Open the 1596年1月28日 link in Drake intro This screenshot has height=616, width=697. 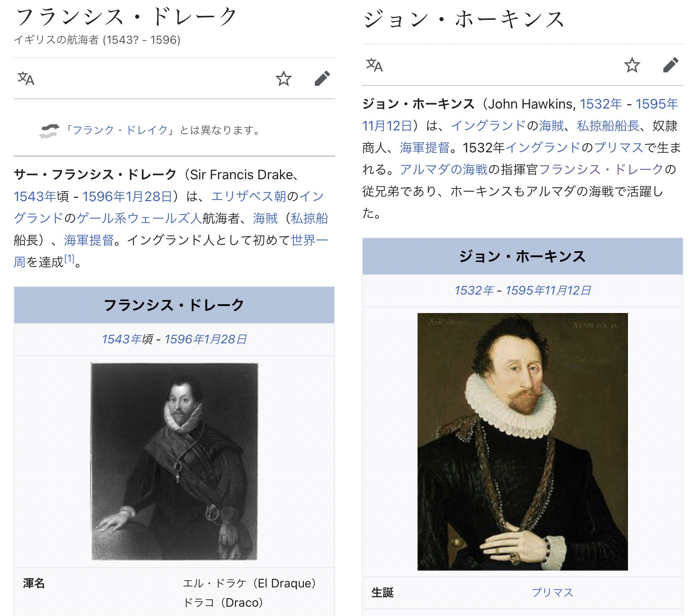pos(127,196)
